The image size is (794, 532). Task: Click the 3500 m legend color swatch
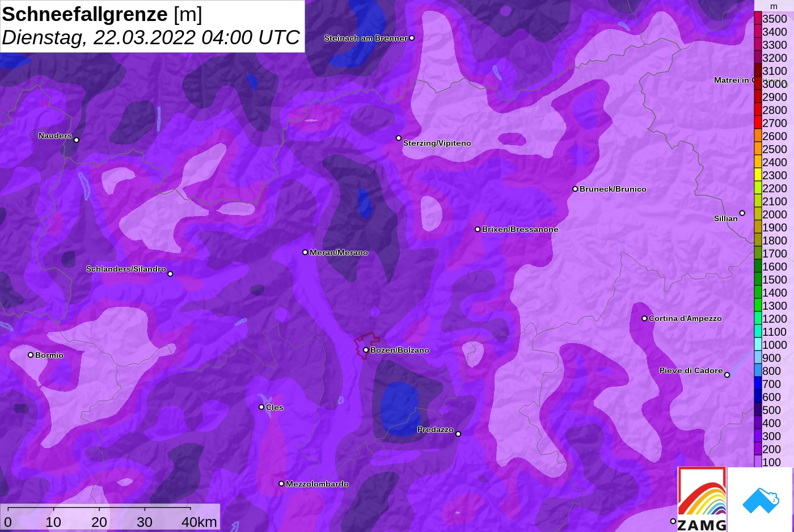tap(758, 18)
